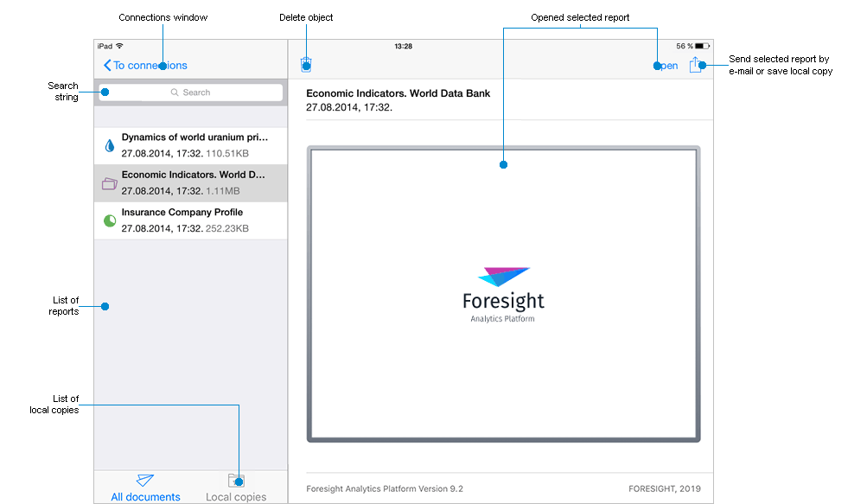The image size is (867, 504).
Task: Click the 110.51KB file size text
Action: (227, 153)
